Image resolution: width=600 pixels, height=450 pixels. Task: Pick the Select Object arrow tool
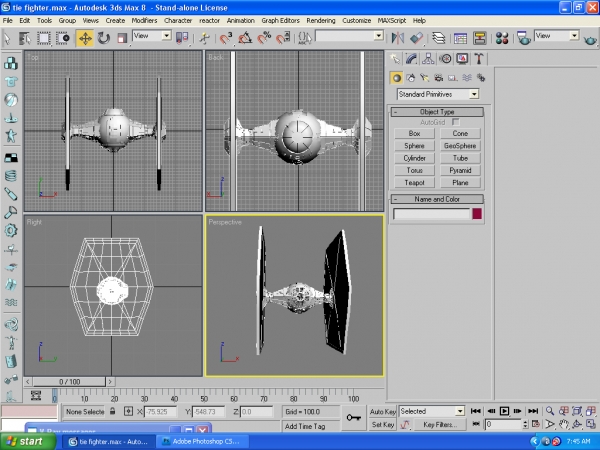(x=7, y=38)
